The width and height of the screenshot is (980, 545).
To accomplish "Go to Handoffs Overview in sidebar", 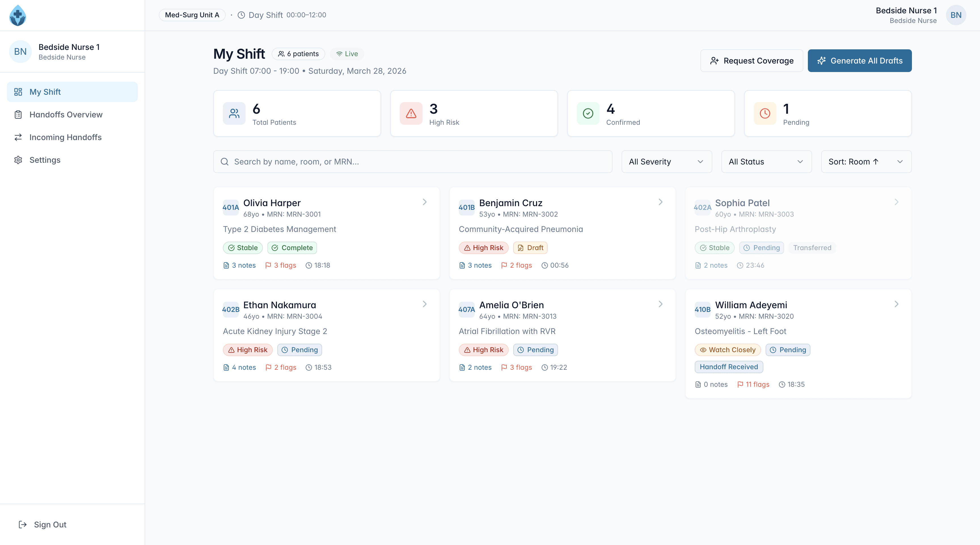I will click(x=66, y=115).
